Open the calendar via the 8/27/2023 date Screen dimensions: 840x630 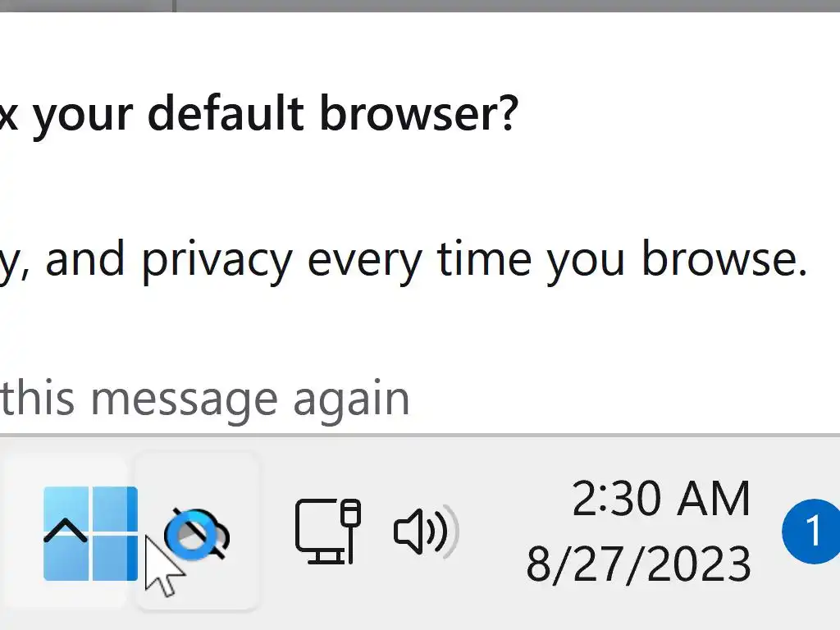click(x=638, y=564)
